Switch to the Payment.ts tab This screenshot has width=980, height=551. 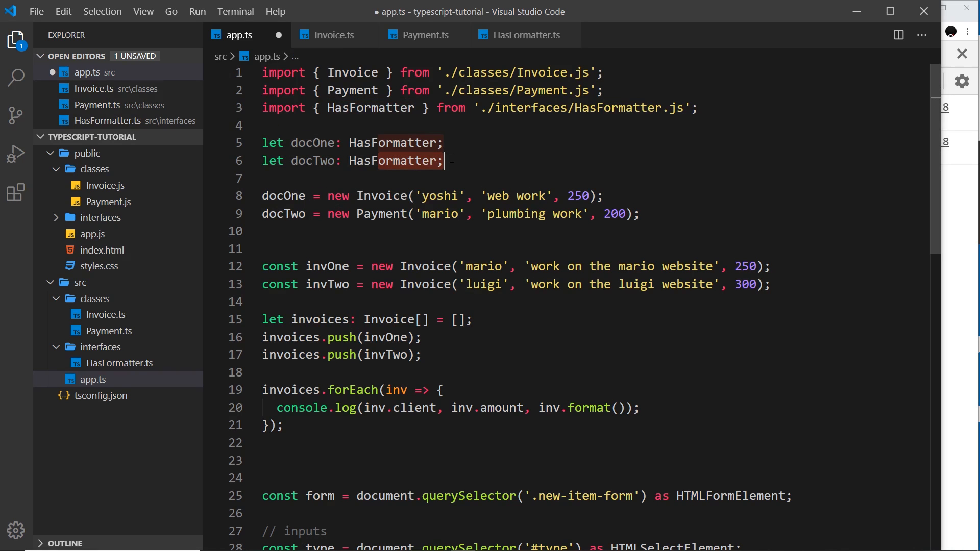pyautogui.click(x=425, y=35)
